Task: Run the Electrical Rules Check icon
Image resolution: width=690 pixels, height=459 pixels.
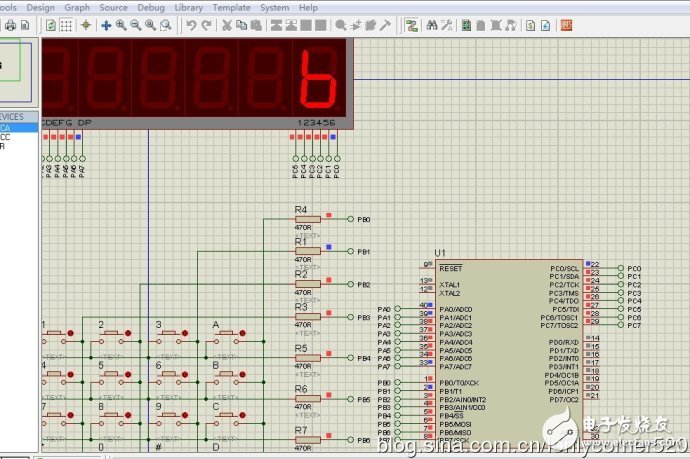Action: pyautogui.click(x=546, y=26)
